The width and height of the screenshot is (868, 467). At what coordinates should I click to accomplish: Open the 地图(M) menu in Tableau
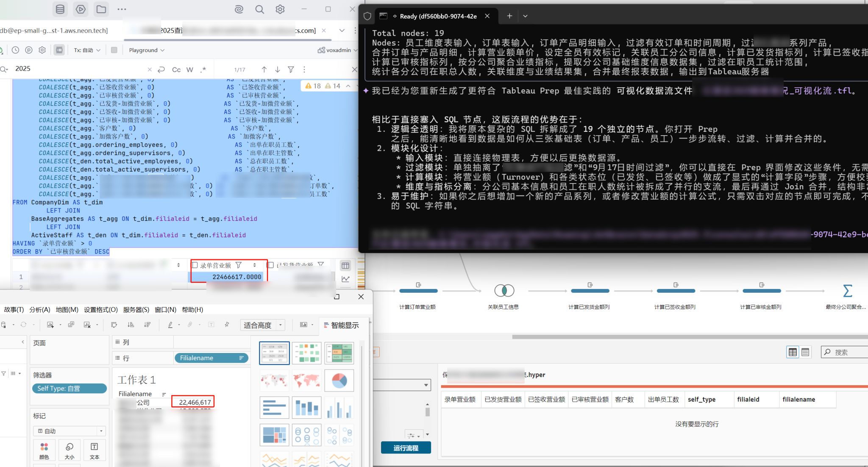[x=67, y=310]
